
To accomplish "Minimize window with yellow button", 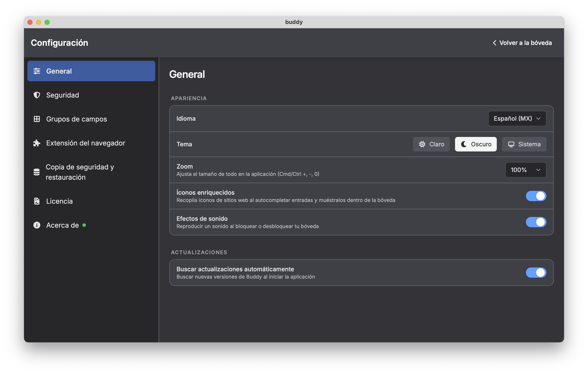I will pos(38,22).
